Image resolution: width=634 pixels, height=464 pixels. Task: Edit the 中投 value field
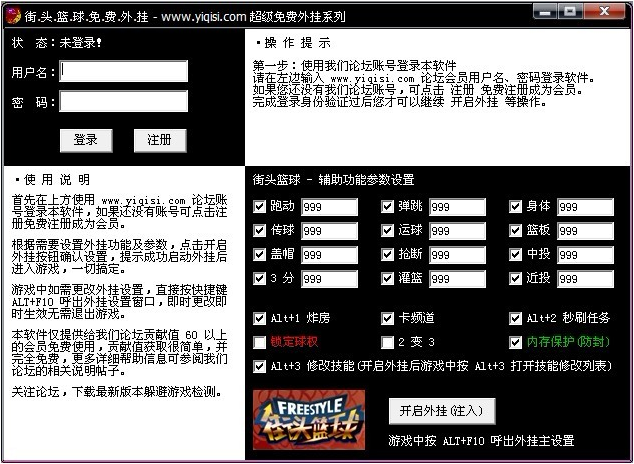(585, 255)
